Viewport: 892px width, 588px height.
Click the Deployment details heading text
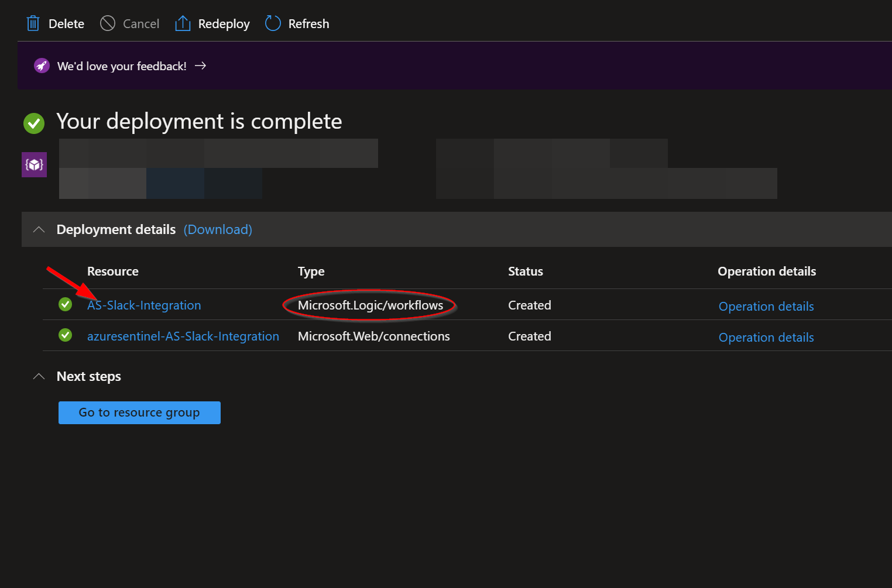click(116, 229)
